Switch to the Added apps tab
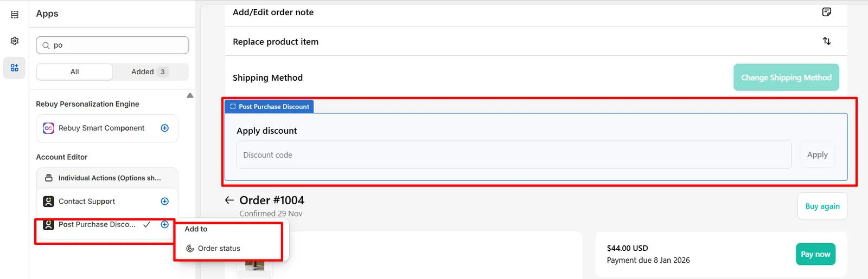The image size is (868, 279). pyautogui.click(x=150, y=72)
